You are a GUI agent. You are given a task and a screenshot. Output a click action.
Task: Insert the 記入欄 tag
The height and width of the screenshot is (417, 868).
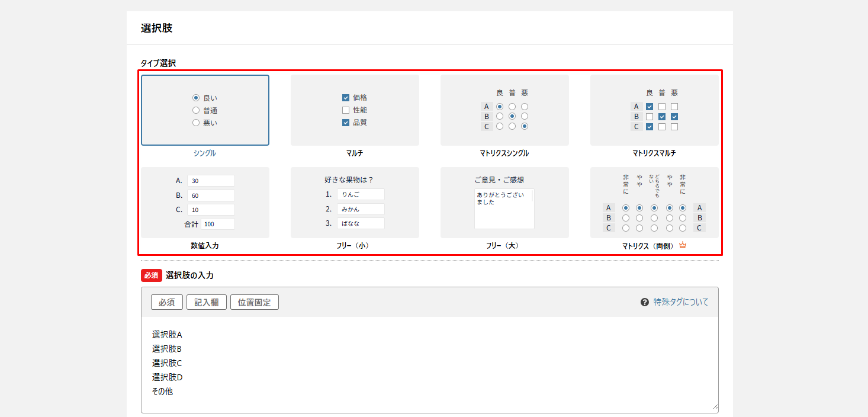tap(207, 302)
